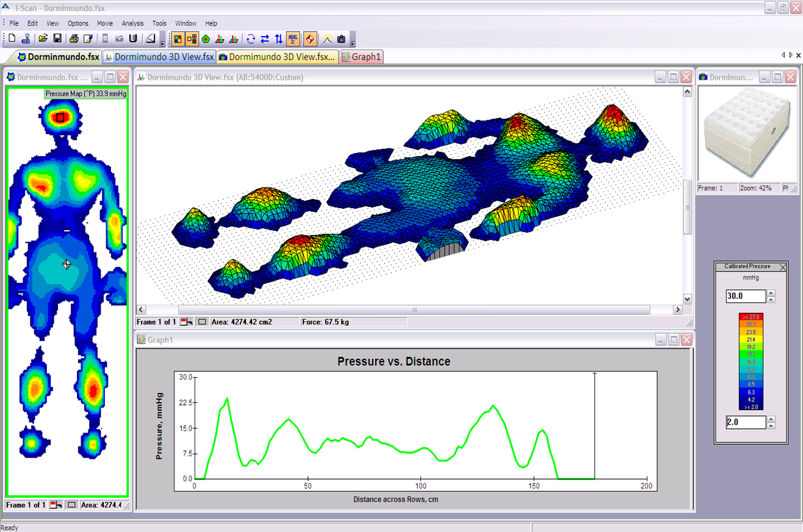This screenshot has height=532, width=803.
Task: Click the camera snapshot toolbar icon
Action: 341,39
